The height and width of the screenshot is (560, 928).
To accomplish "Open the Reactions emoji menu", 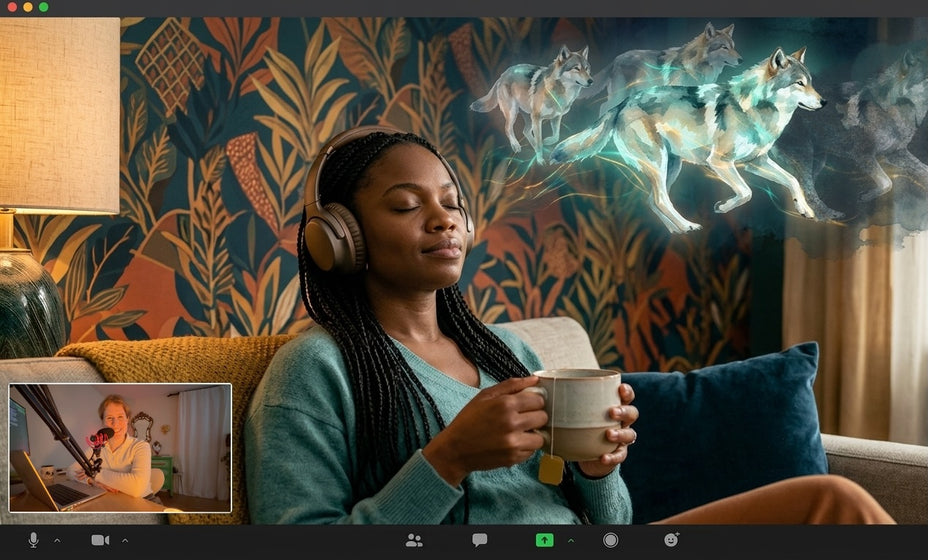I will pos(671,540).
